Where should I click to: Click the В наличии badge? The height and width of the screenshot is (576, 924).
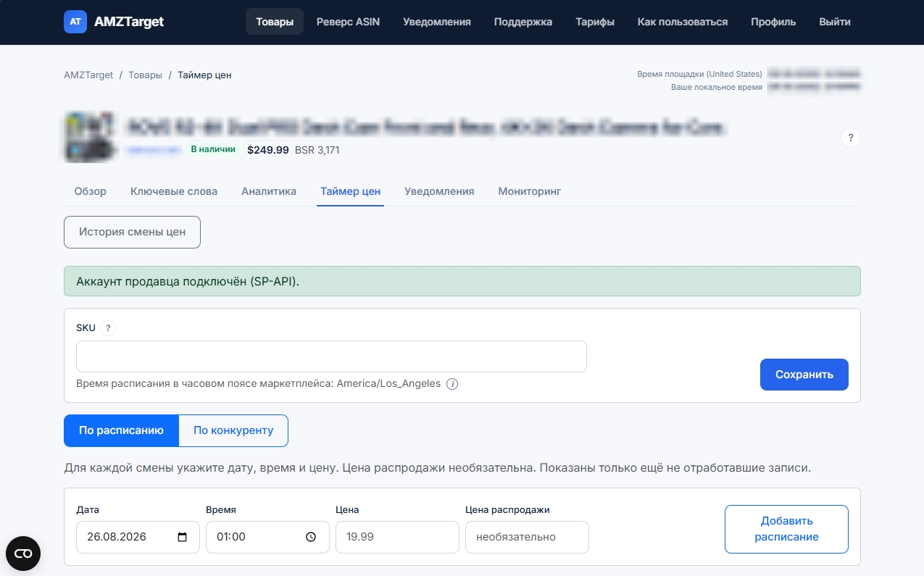[213, 149]
